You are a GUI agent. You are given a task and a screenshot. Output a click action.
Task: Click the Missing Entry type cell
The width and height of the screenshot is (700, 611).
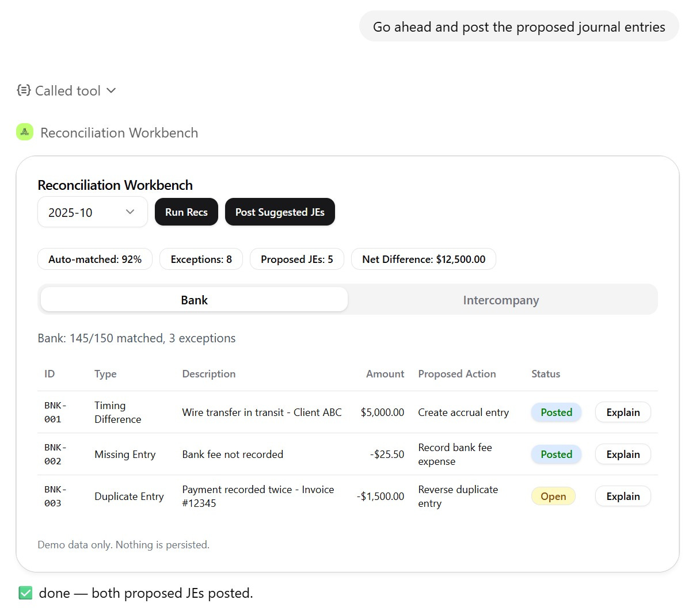click(x=125, y=454)
